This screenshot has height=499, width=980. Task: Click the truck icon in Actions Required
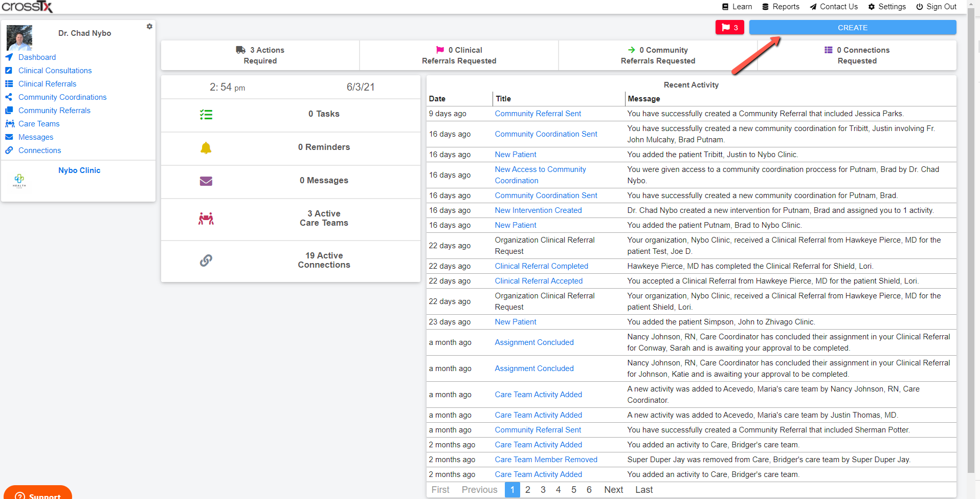(x=241, y=50)
